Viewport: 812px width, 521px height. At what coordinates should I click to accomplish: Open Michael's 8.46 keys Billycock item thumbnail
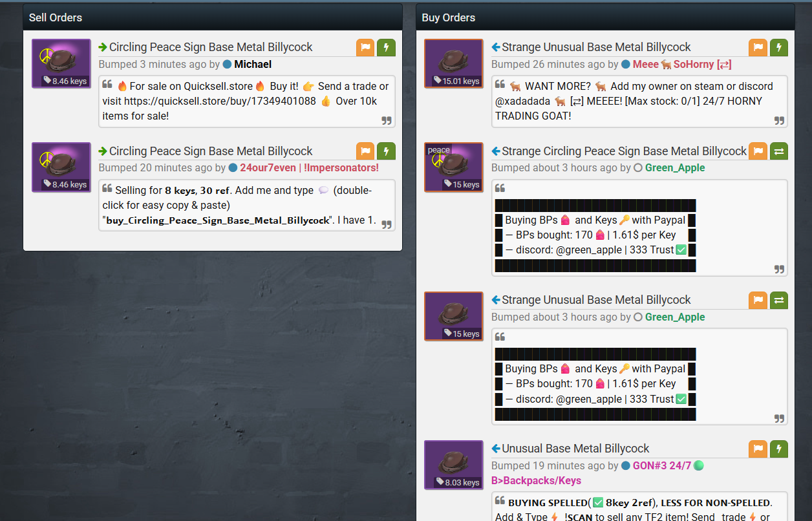click(61, 63)
